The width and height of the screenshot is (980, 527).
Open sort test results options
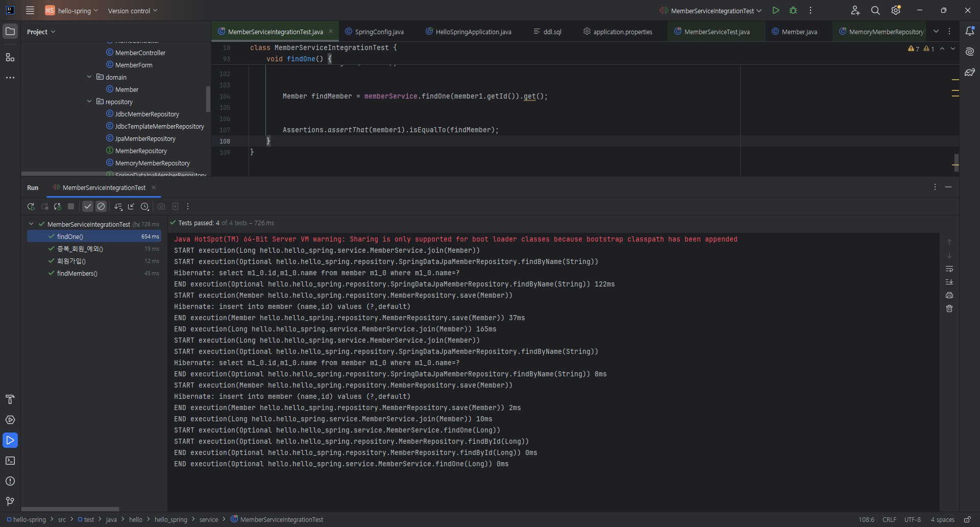click(118, 206)
